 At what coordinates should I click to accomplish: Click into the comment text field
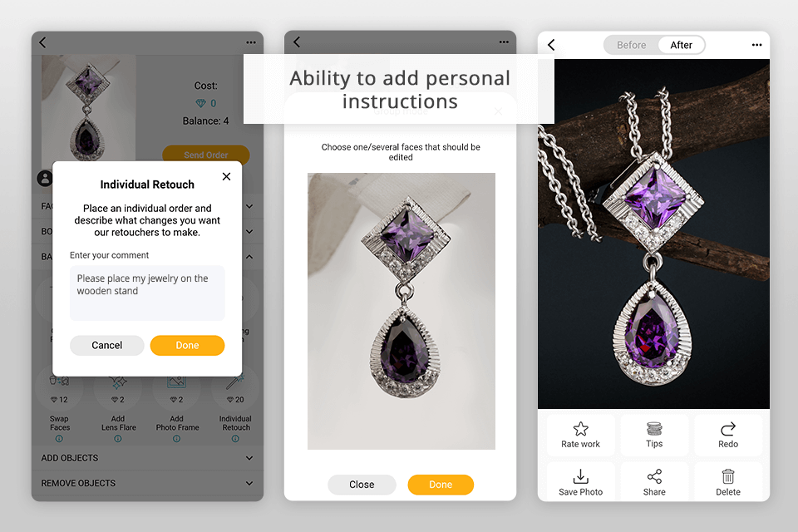[147, 293]
